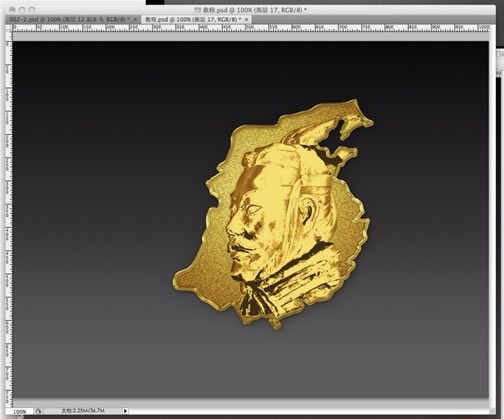Click the dark gradient canvas background

tap(100, 167)
